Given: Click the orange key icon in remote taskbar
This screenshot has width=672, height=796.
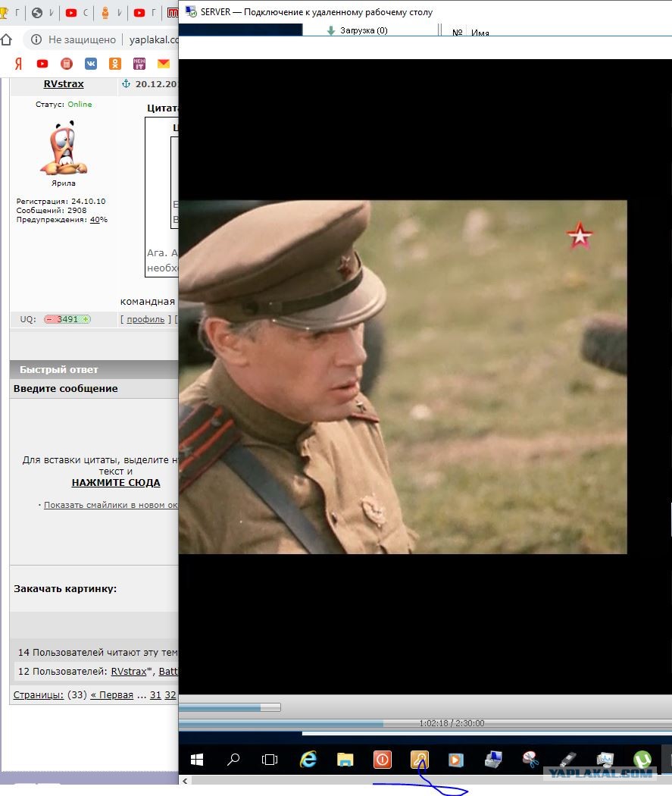Looking at the screenshot, I should pos(420,760).
